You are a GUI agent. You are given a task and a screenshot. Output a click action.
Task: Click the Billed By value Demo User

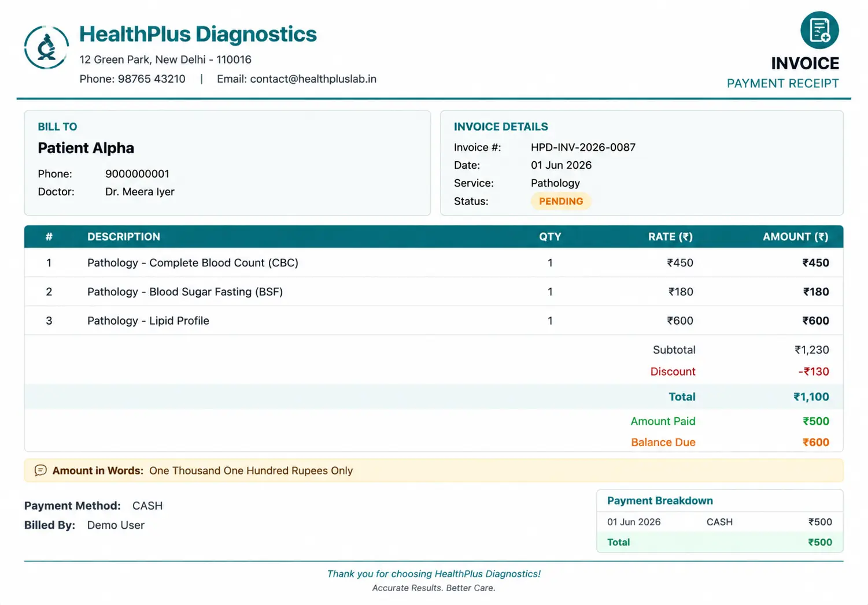(x=116, y=525)
